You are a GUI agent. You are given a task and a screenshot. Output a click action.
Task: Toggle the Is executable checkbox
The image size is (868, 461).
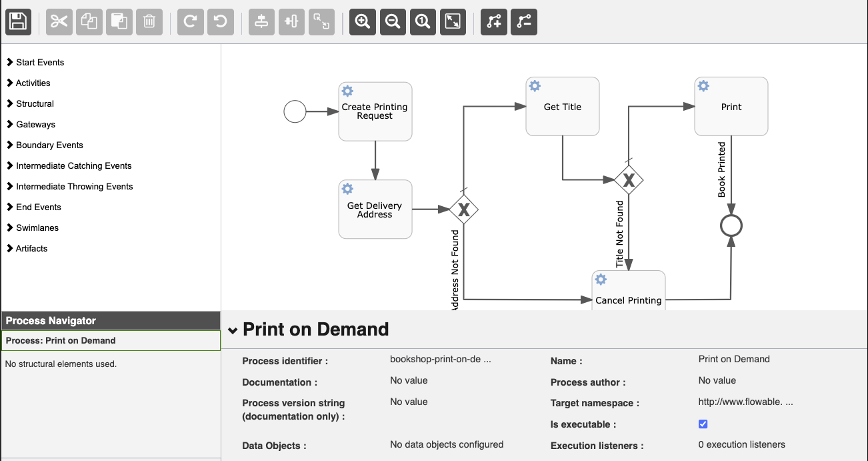coord(703,424)
